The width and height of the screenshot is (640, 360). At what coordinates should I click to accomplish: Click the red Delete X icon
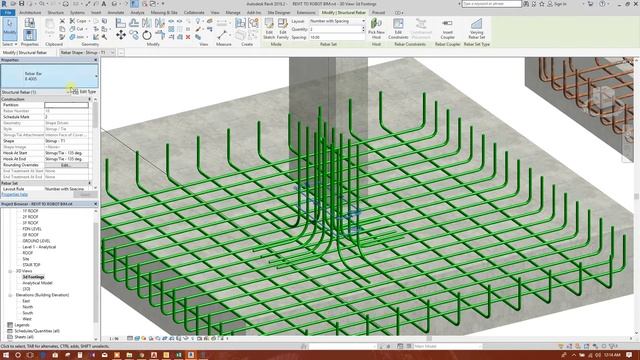[x=188, y=37]
